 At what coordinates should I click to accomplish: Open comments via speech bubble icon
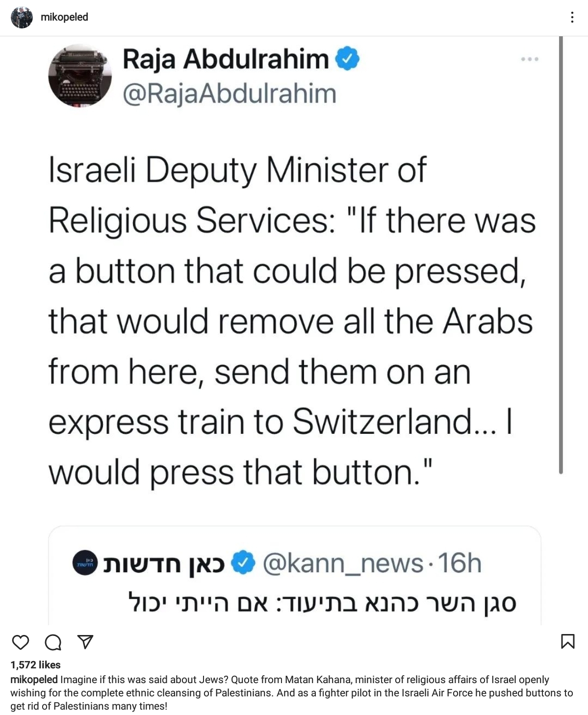53,642
